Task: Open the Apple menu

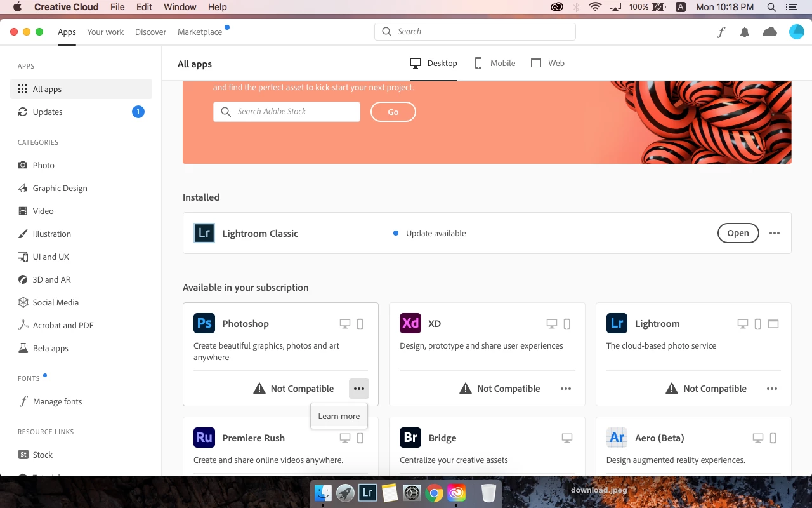Action: tap(17, 7)
